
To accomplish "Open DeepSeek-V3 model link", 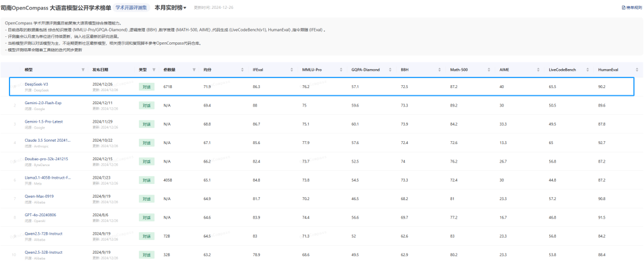I will (x=36, y=84).
